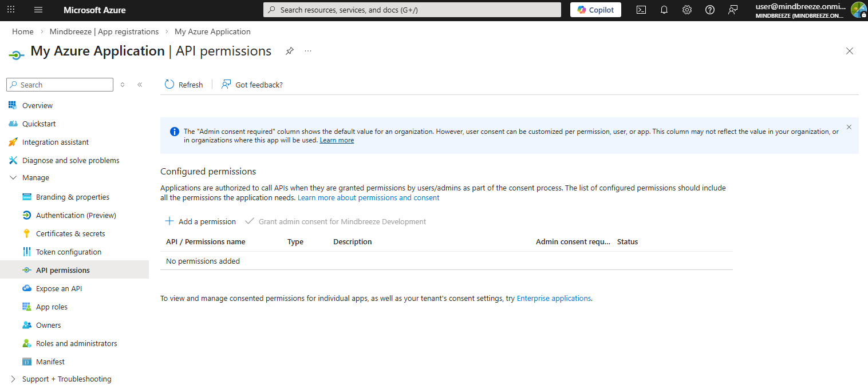Collapse the Manage section
Viewport: 868px width, 389px height.
[x=14, y=178]
